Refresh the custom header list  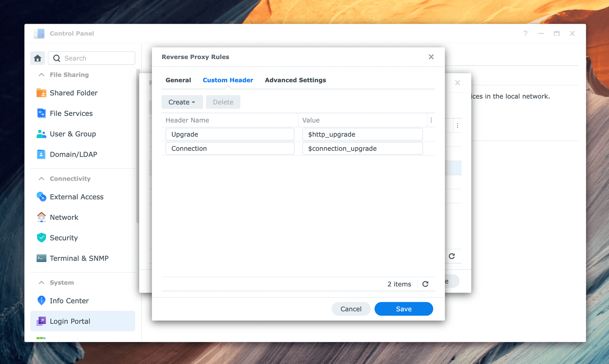point(426,284)
